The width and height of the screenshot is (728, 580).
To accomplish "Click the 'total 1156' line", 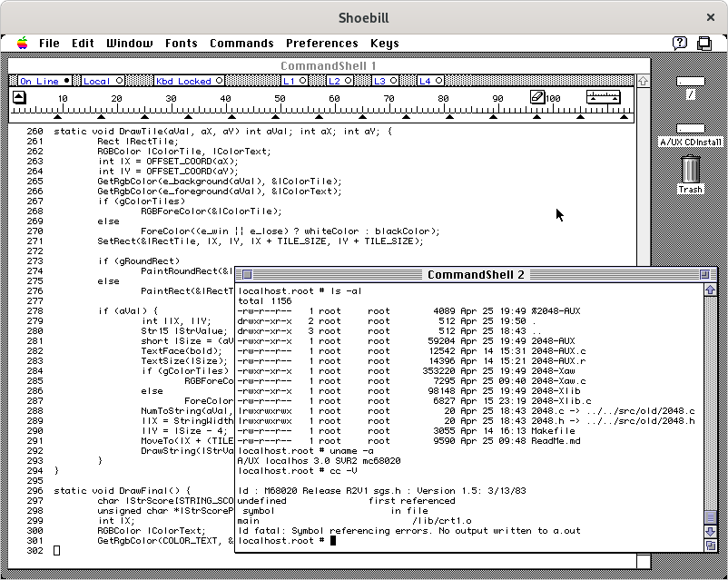I will [265, 301].
